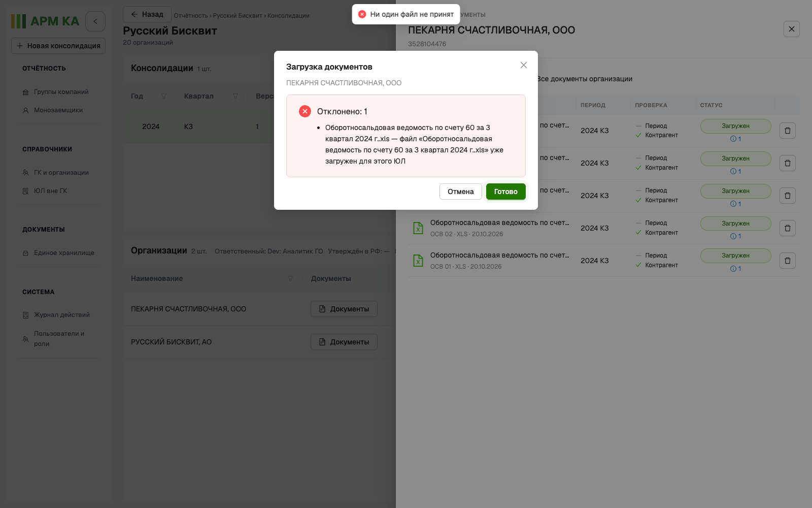812x508 pixels.
Task: Open the Год column filter icon
Action: (x=164, y=96)
